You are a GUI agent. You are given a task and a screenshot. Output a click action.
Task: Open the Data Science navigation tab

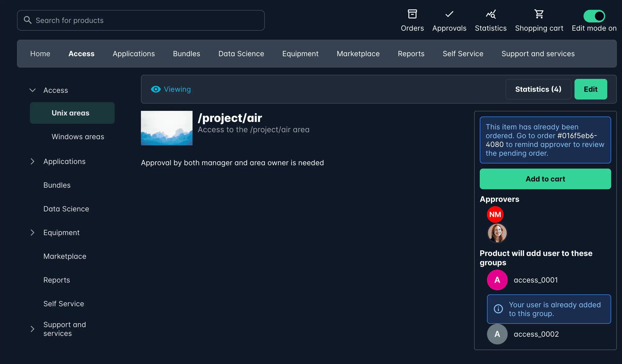[241, 54]
